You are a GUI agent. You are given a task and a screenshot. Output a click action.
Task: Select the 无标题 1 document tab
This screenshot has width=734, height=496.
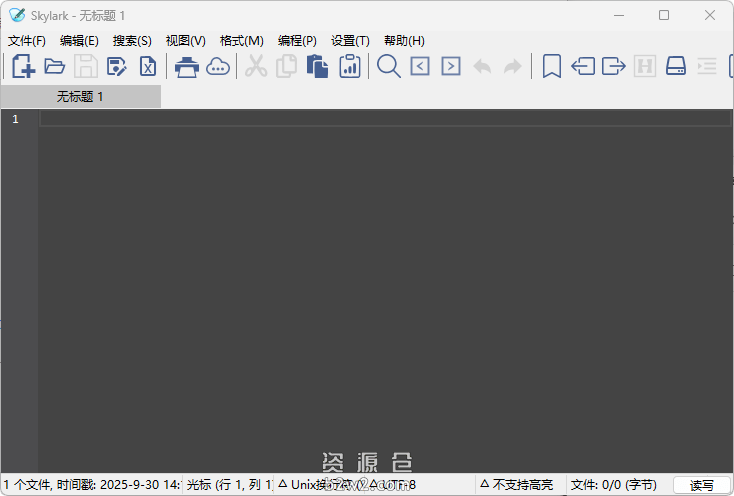click(x=80, y=97)
